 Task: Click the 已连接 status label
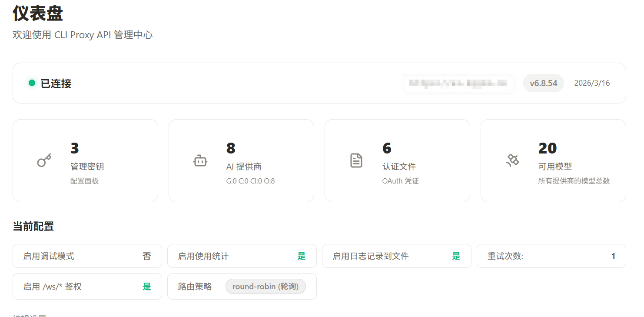[56, 83]
